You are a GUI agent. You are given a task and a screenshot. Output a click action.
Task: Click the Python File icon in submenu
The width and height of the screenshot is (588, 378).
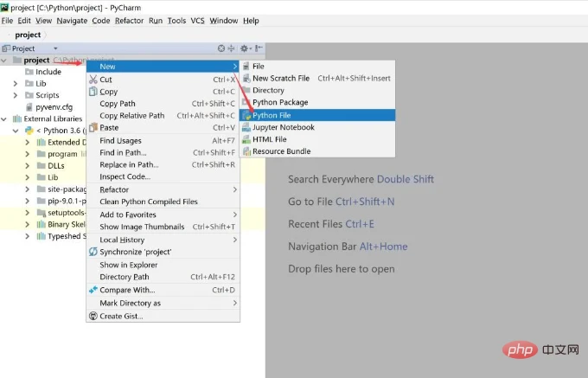[x=246, y=115]
